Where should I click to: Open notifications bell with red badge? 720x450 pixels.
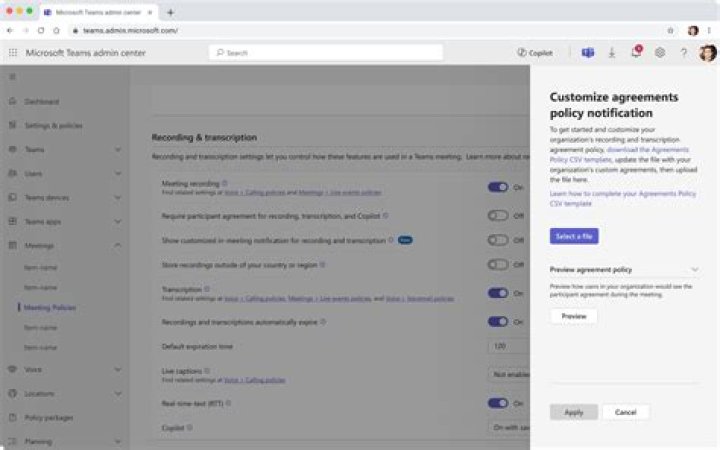(x=636, y=52)
